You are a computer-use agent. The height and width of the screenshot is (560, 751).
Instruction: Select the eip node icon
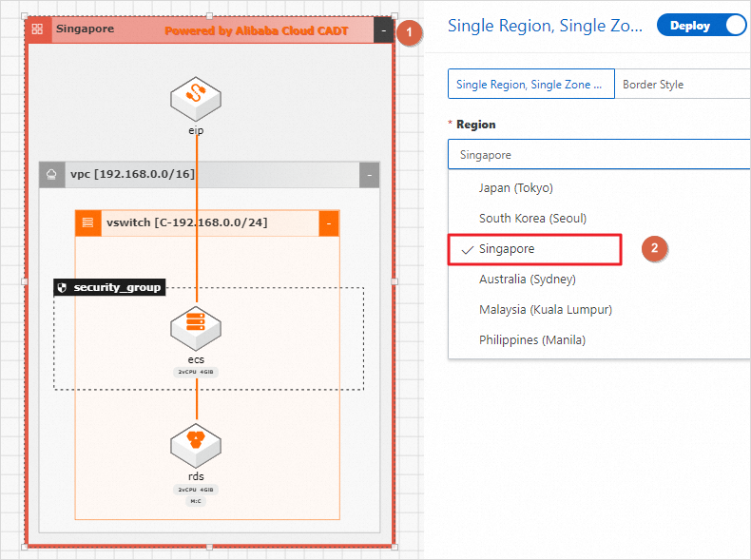click(196, 99)
